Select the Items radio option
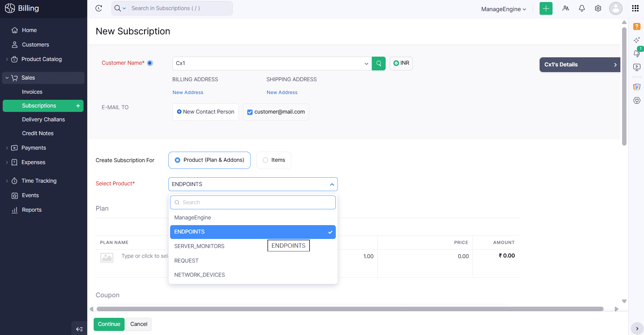The width and height of the screenshot is (644, 335). [x=274, y=160]
